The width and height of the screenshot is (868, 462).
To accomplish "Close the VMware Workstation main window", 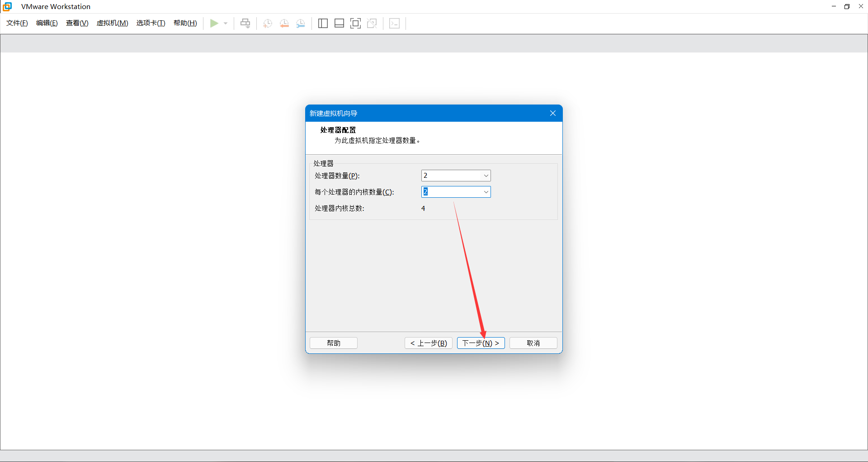I will [x=861, y=6].
